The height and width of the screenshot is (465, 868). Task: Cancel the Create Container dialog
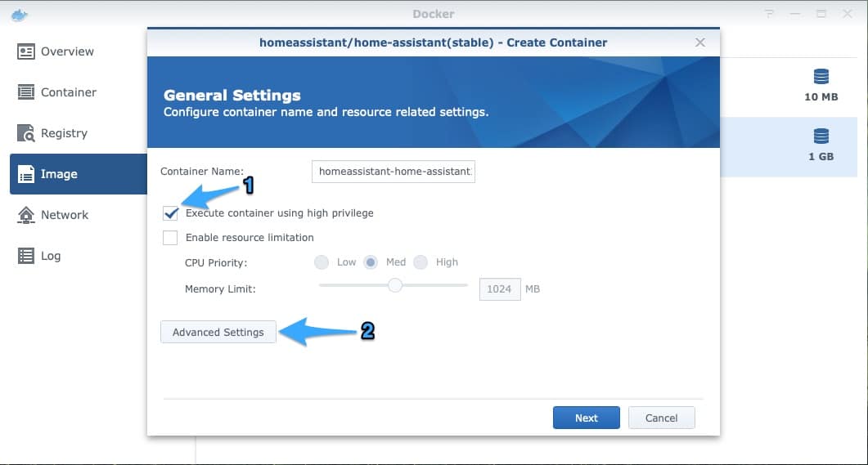coord(661,418)
